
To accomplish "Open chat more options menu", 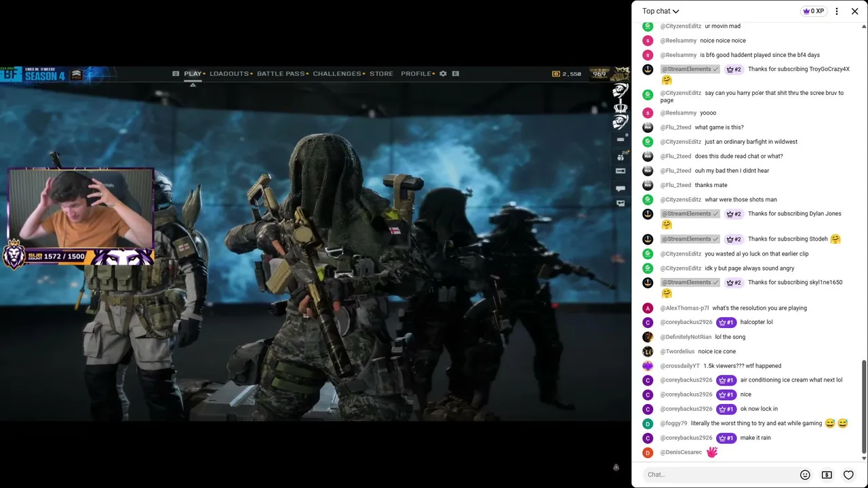I will pos(837,11).
